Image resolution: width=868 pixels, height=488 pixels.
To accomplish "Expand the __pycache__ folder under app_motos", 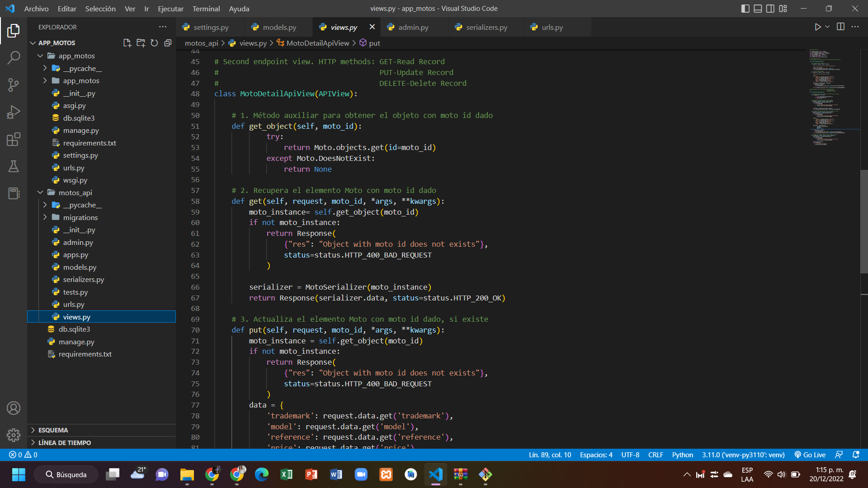I will pyautogui.click(x=45, y=68).
